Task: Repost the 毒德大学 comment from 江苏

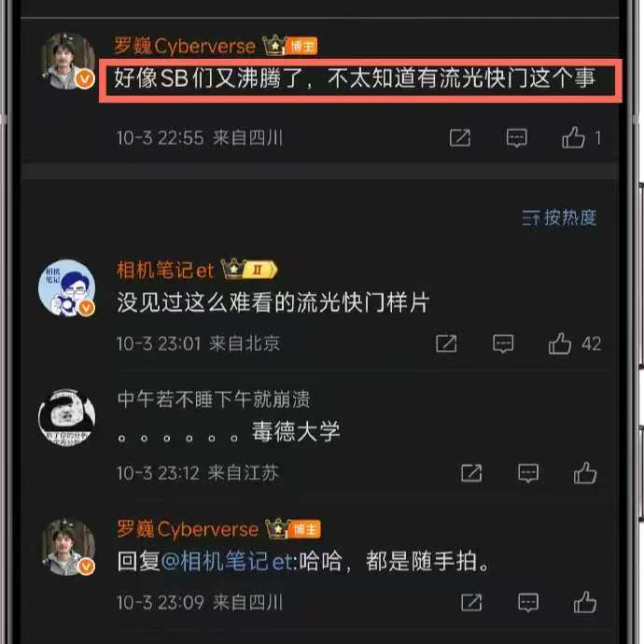Action: click(x=471, y=473)
